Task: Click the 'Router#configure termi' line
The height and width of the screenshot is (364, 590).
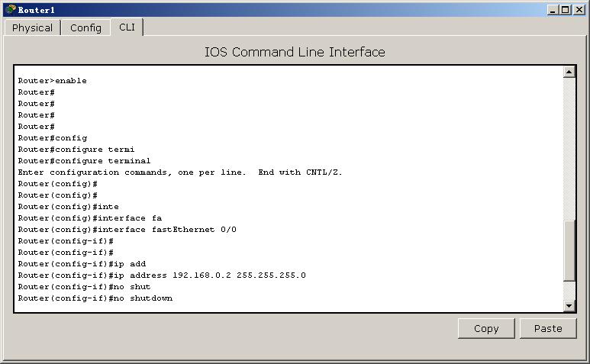Action: (x=76, y=150)
